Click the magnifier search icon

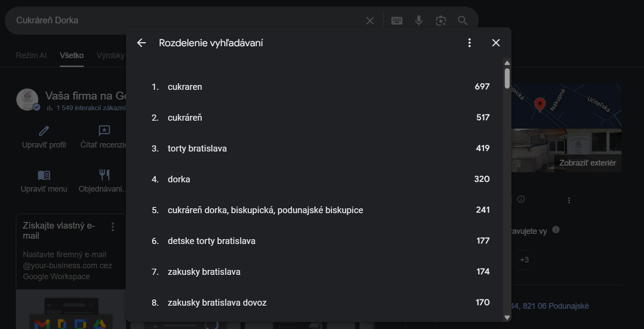[463, 21]
